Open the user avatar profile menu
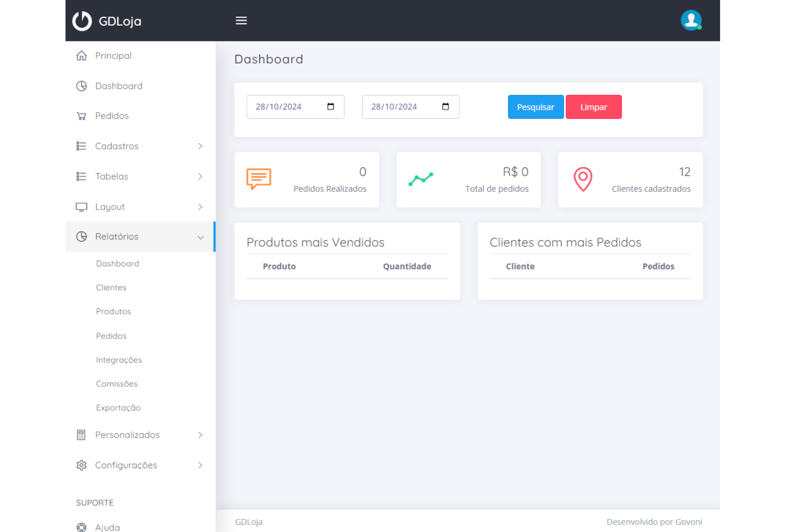Image resolution: width=786 pixels, height=532 pixels. point(691,20)
